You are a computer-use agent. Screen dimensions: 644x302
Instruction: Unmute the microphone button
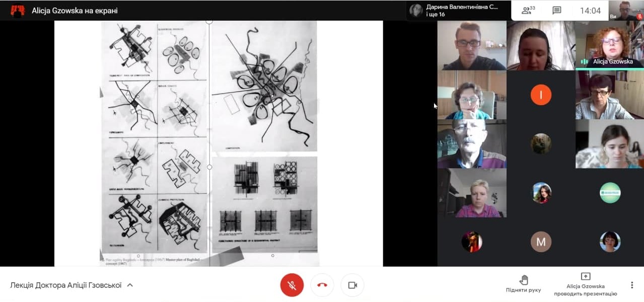coord(292,285)
